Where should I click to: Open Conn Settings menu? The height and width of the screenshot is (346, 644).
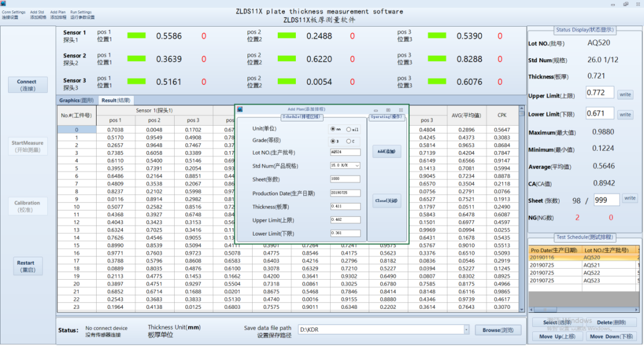click(13, 15)
